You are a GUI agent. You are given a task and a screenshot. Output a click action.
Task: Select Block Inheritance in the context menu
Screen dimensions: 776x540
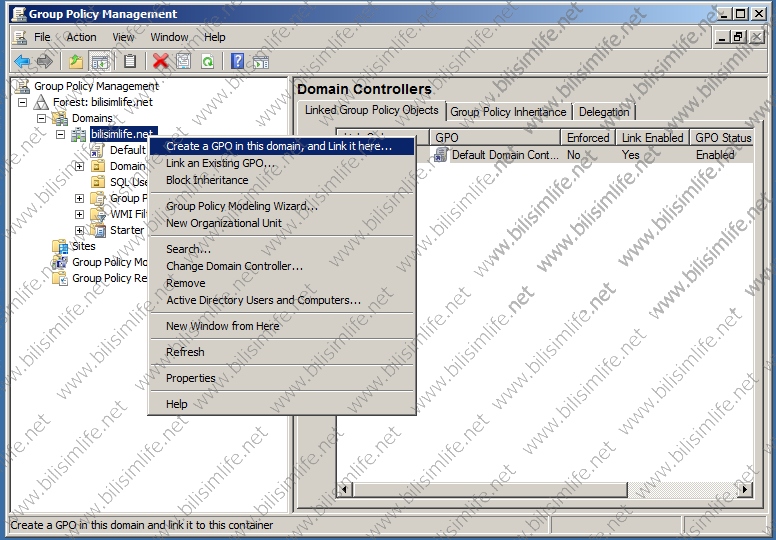pyautogui.click(x=282, y=180)
